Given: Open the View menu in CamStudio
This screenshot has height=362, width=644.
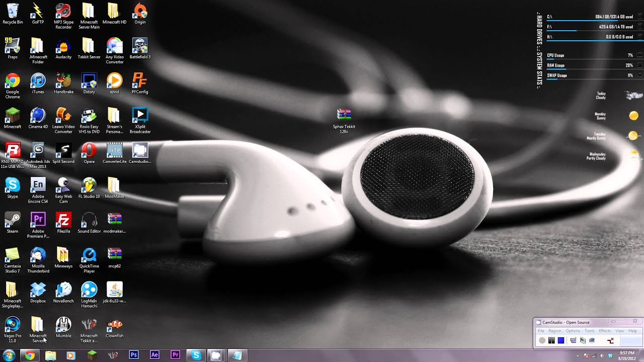Looking at the screenshot, I should tap(619, 331).
